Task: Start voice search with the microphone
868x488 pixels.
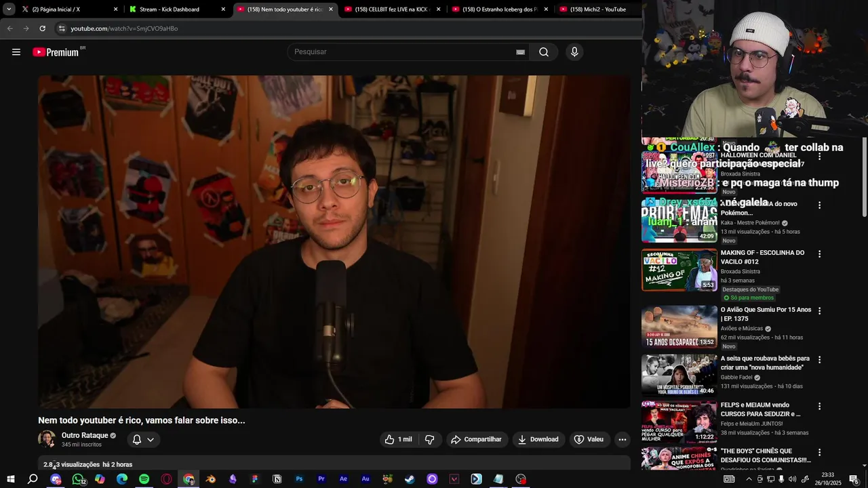Action: coord(574,52)
